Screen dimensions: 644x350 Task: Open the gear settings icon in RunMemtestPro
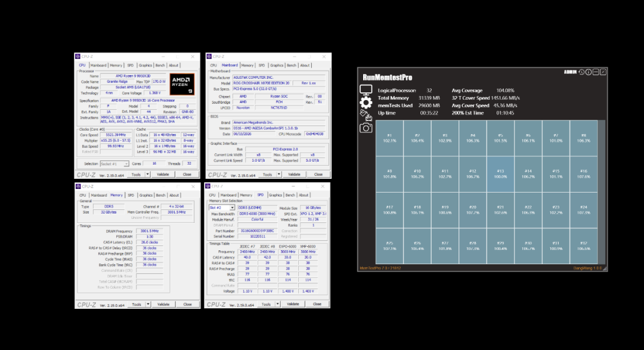[x=366, y=103]
